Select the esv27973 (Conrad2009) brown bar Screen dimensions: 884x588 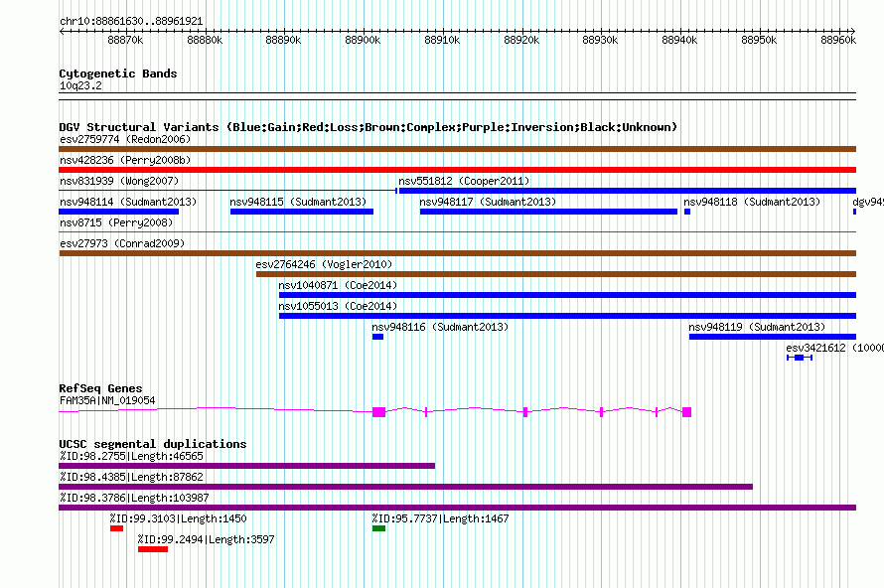[x=457, y=253]
